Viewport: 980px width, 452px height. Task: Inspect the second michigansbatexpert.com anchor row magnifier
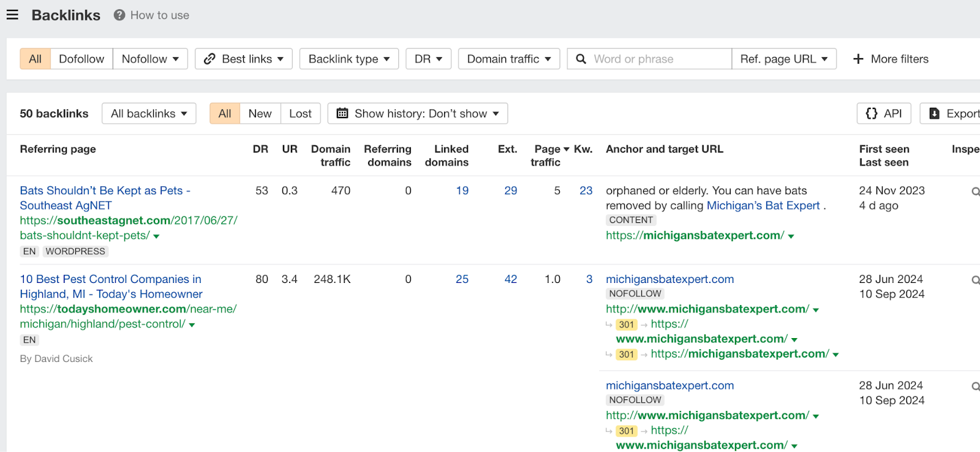click(976, 386)
